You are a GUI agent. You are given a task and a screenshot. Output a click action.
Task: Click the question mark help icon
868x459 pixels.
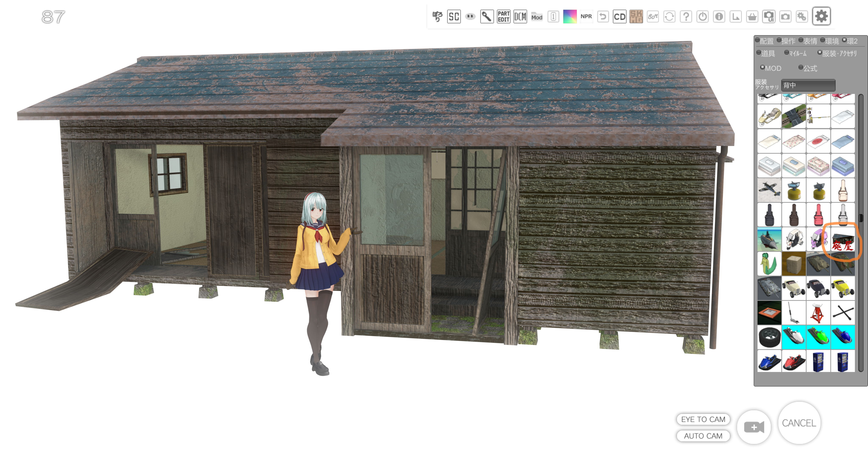coord(686,17)
